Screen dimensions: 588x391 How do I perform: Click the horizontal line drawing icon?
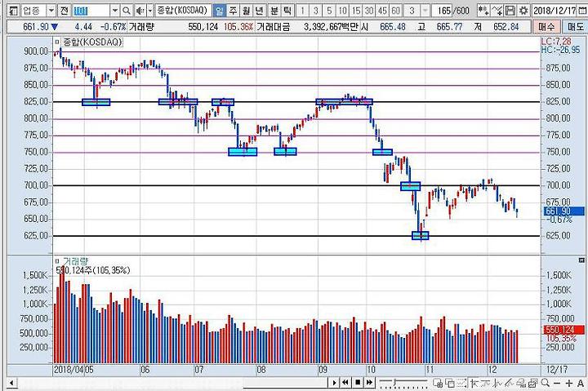[486, 383]
